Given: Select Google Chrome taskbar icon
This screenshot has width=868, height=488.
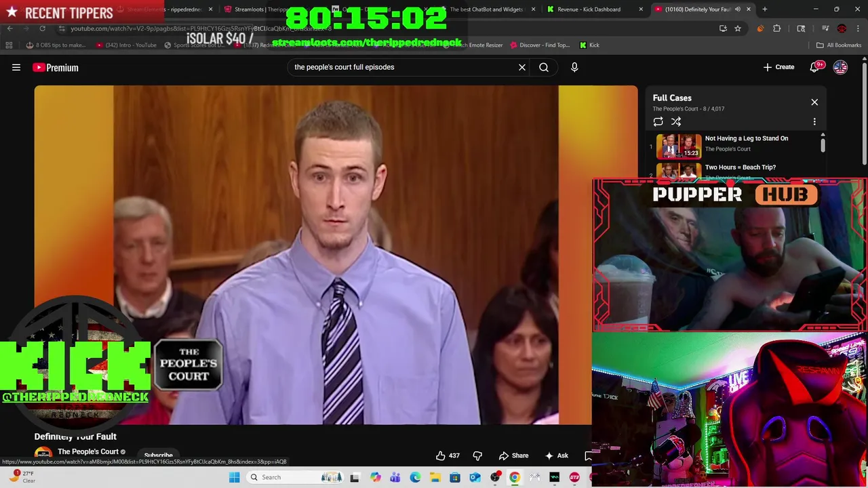Looking at the screenshot, I should coord(515,477).
